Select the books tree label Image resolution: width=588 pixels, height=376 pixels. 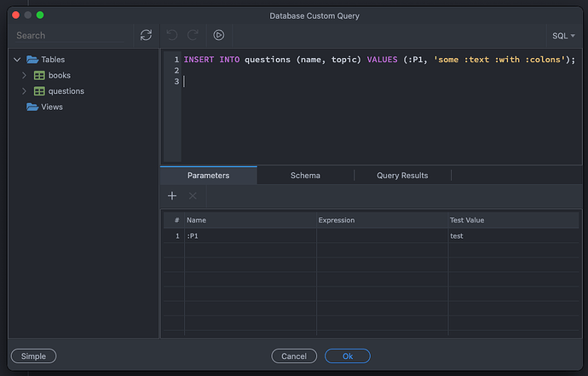(x=60, y=75)
